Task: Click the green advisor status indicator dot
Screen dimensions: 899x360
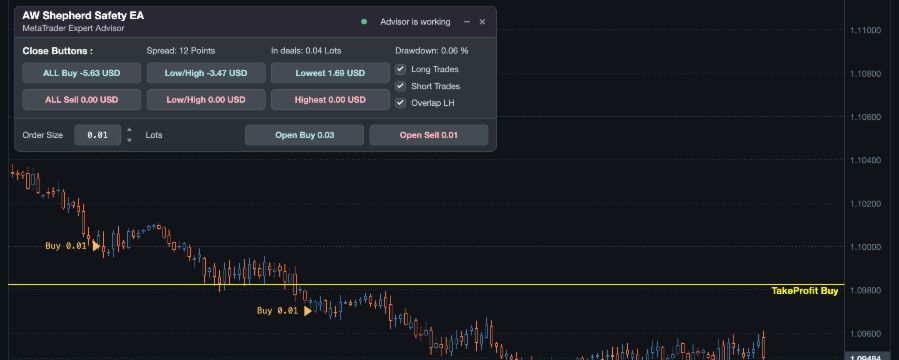Action: (364, 22)
